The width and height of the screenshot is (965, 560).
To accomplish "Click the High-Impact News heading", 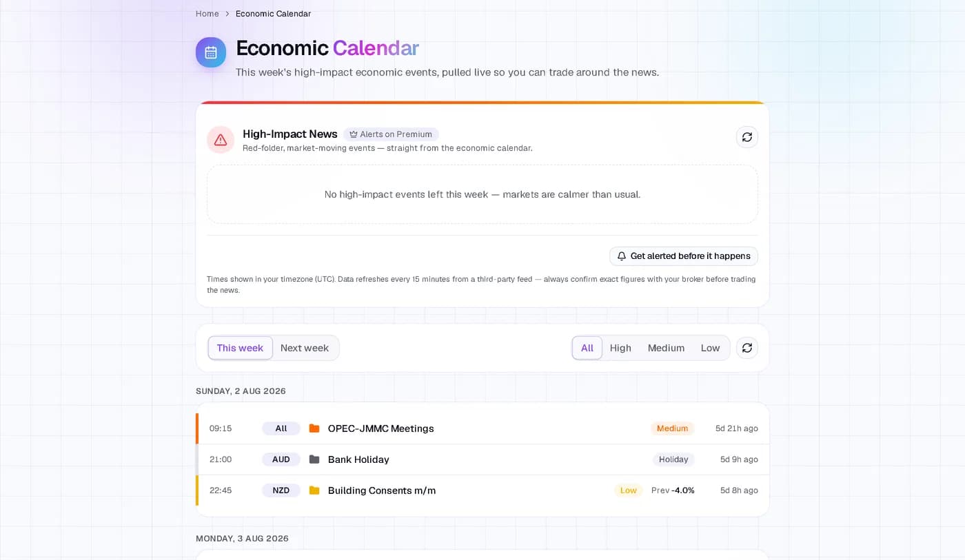I will coord(290,134).
